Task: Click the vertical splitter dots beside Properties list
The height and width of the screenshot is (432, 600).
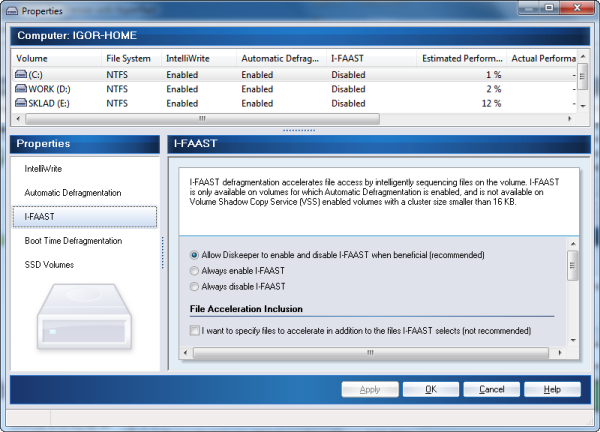Action: (163, 252)
